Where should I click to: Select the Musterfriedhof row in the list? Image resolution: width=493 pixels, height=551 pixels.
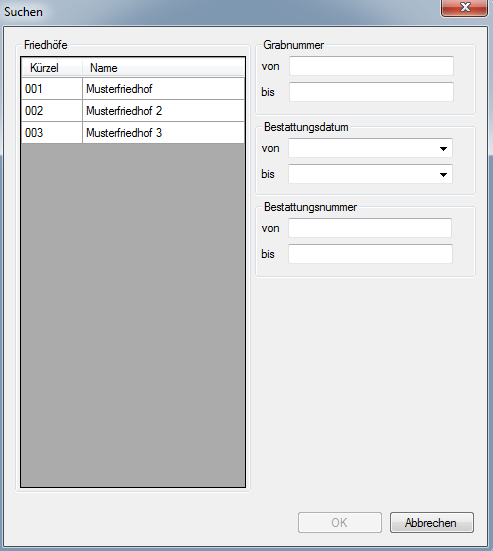[133, 89]
